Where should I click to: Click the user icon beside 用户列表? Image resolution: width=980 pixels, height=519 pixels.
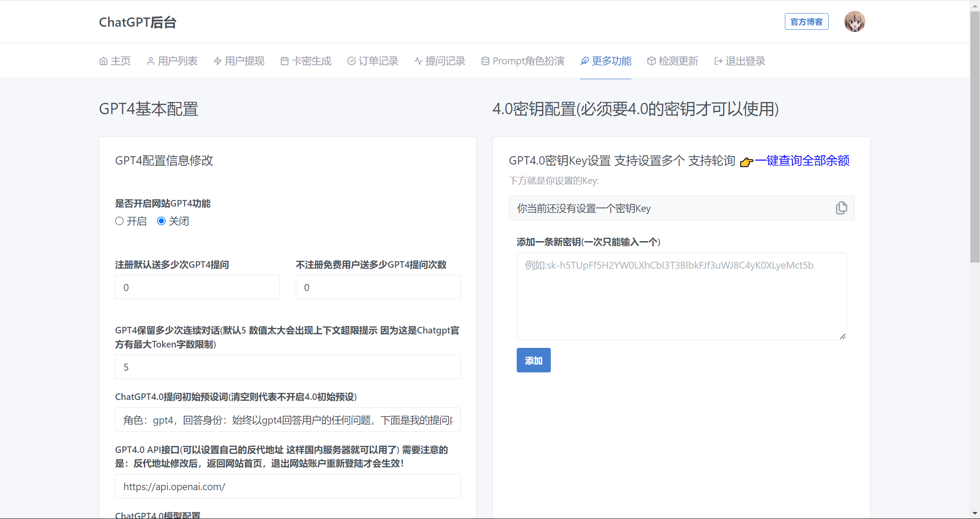click(x=150, y=61)
